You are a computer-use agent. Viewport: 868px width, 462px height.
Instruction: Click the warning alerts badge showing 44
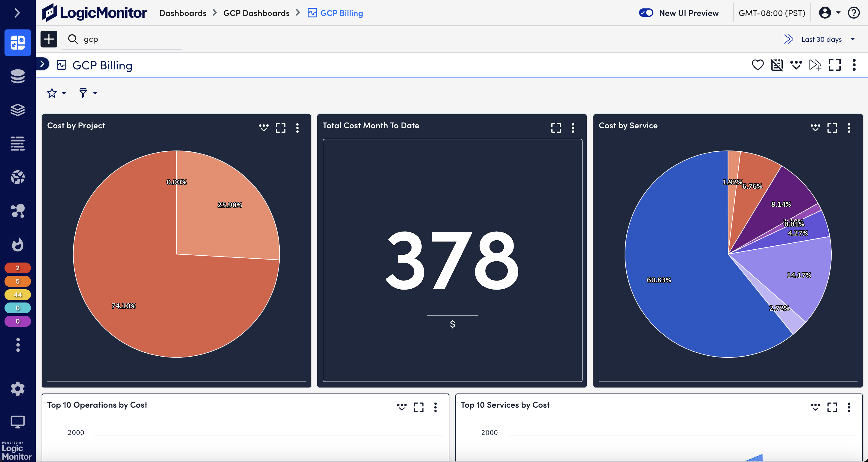pos(17,295)
